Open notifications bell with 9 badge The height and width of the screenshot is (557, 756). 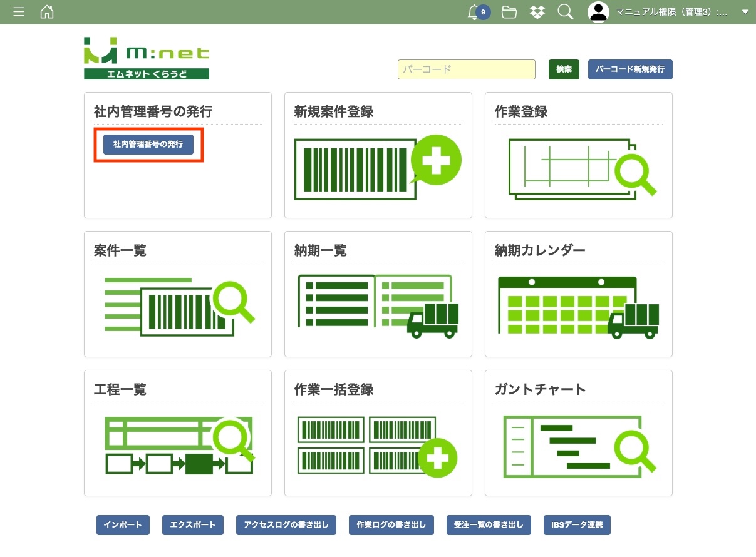(x=475, y=12)
